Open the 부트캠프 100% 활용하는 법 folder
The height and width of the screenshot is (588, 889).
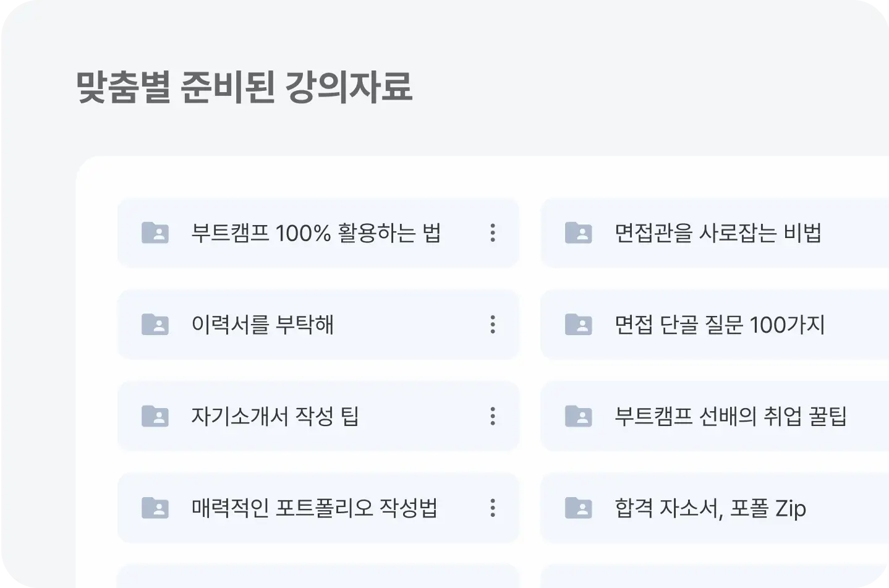(x=316, y=233)
